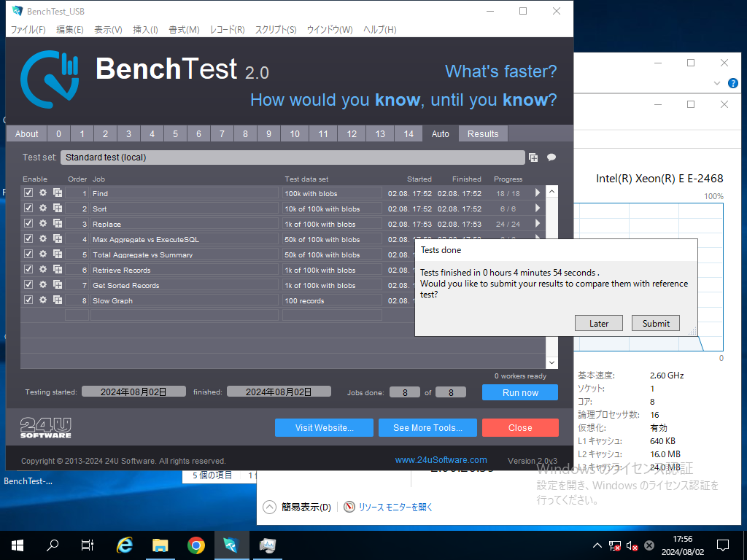Select the Auto tab
This screenshot has height=560, width=747.
point(440,134)
